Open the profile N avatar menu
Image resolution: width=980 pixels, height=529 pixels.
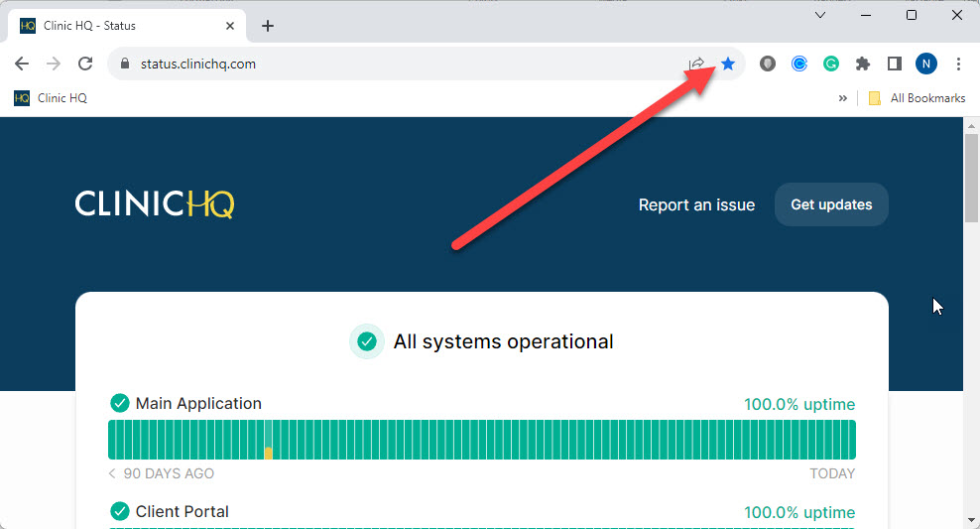point(925,64)
